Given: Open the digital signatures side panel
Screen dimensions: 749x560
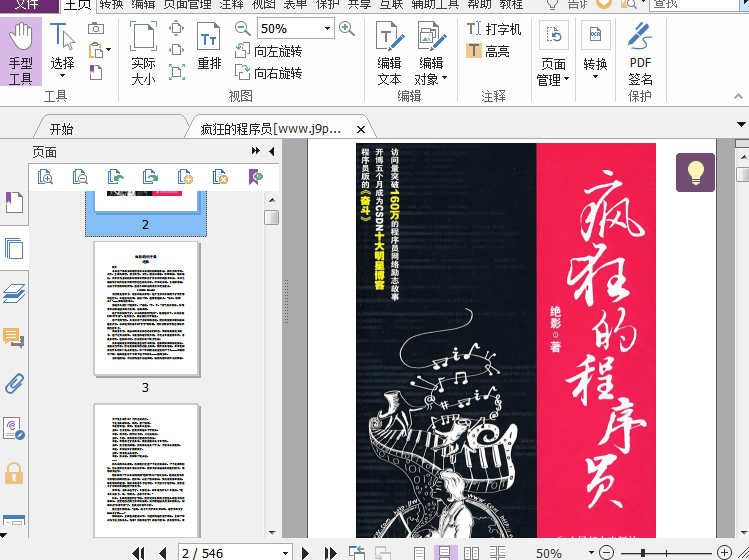Looking at the screenshot, I should (14, 428).
